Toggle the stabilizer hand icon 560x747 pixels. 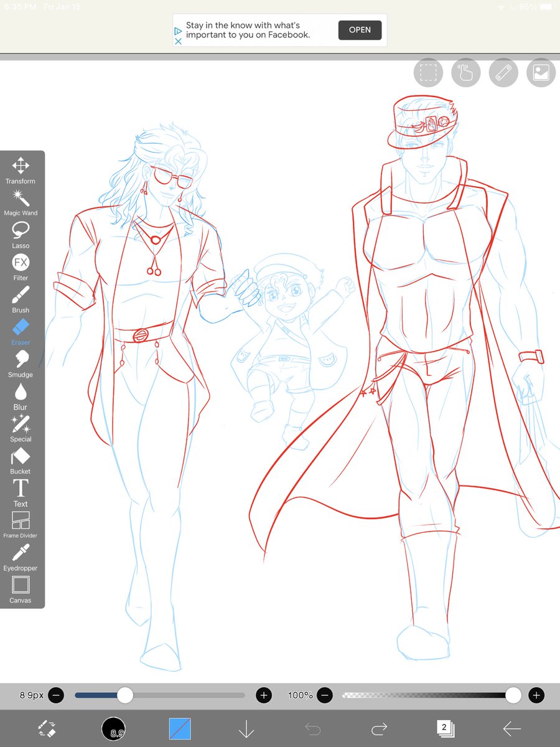[x=465, y=73]
